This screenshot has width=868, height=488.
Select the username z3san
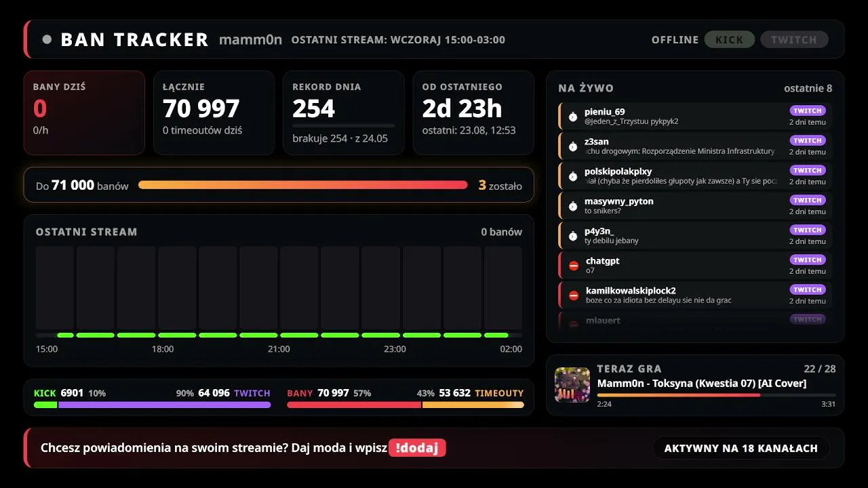click(597, 142)
